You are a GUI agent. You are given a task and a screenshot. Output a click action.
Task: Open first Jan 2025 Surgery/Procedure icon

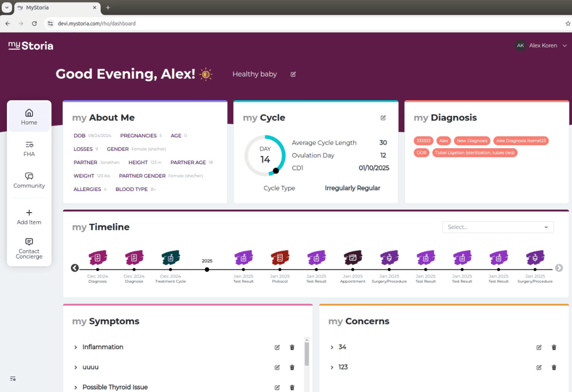click(389, 258)
